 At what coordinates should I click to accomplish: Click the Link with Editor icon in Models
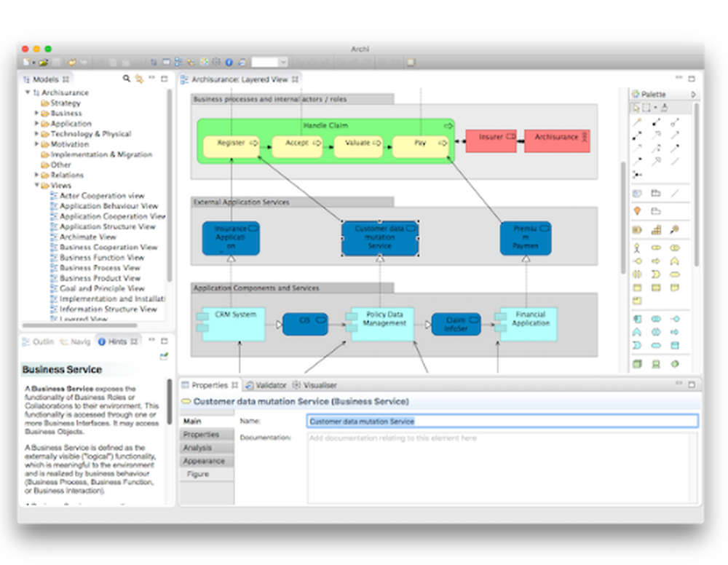pos(139,79)
